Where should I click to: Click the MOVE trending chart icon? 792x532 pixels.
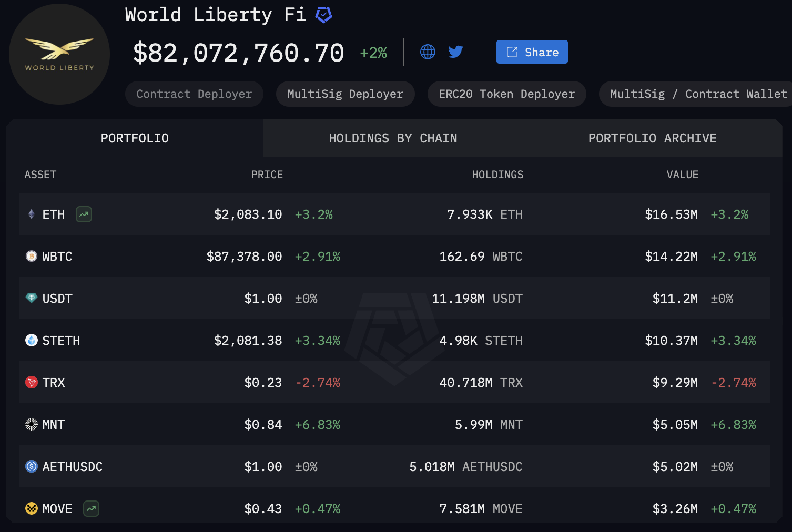tap(92, 509)
